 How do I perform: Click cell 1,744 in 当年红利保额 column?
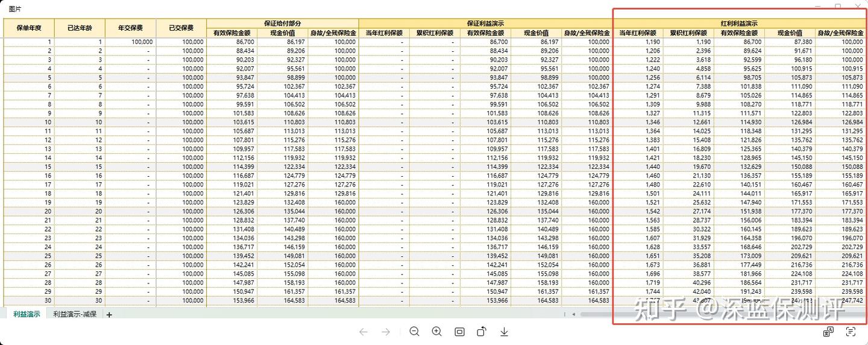click(x=638, y=291)
